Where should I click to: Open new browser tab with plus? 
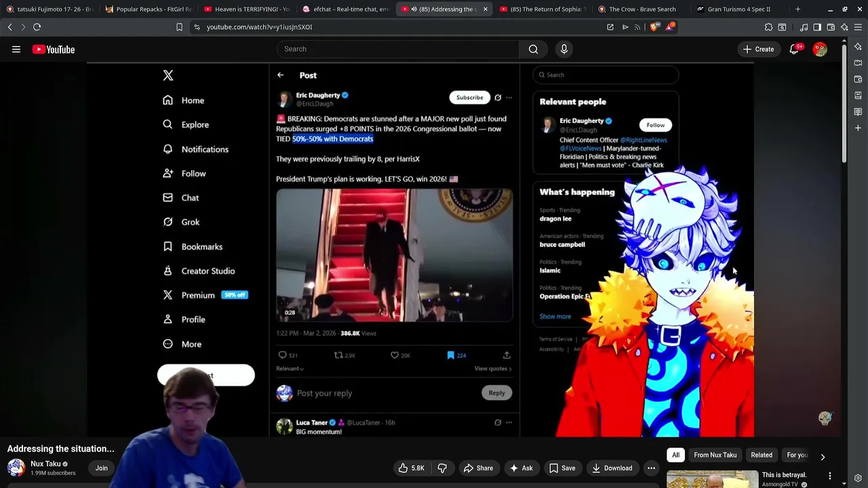click(797, 9)
